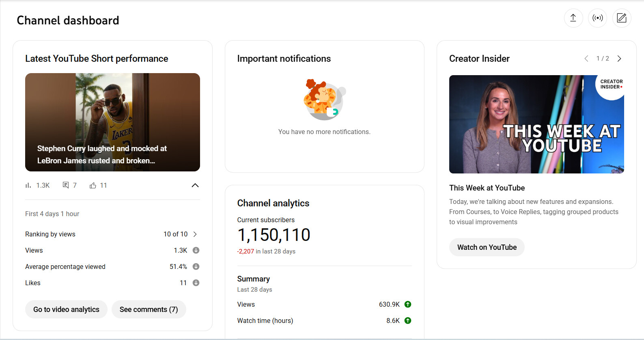Click the thumbs-up likes icon showing 11
This screenshot has width=644, height=340.
coord(93,185)
